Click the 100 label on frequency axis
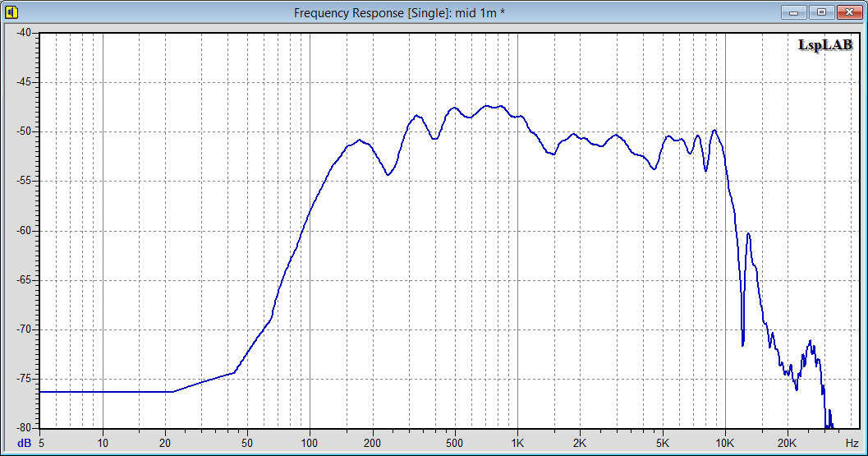868x456 pixels. tap(310, 443)
